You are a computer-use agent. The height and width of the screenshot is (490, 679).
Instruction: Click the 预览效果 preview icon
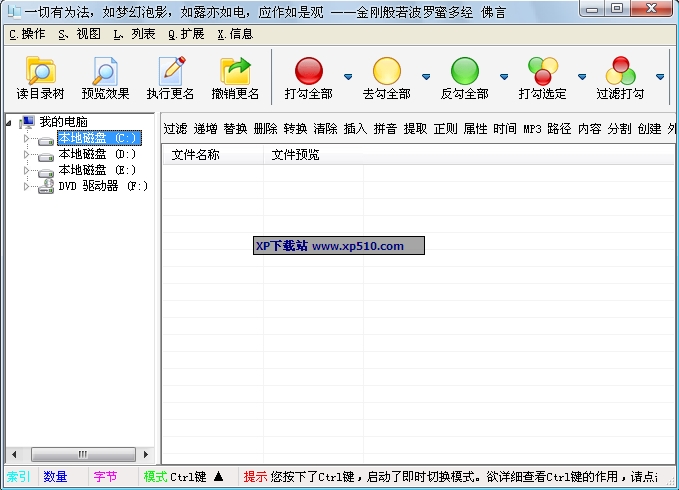[x=105, y=71]
